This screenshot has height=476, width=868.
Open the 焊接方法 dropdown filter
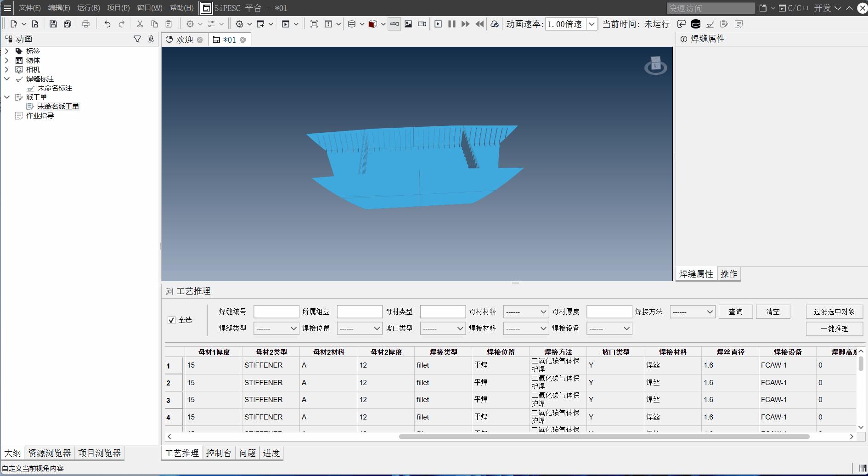pyautogui.click(x=692, y=312)
